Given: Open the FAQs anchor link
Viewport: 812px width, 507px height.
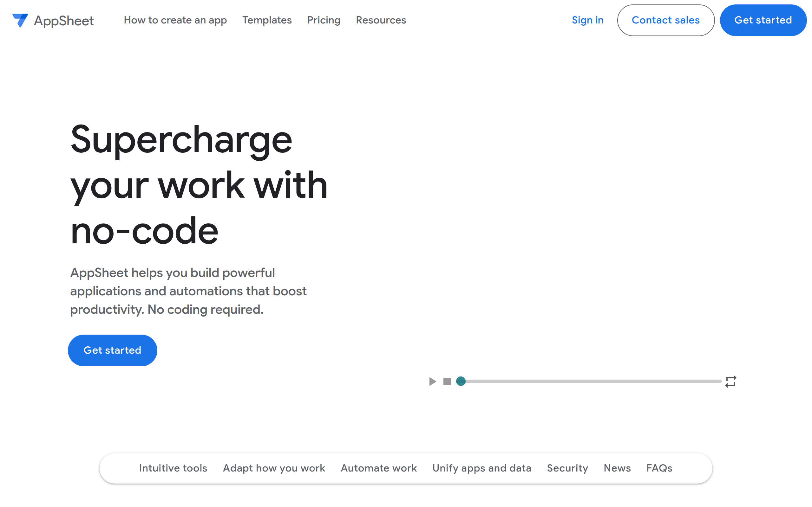Looking at the screenshot, I should (659, 468).
